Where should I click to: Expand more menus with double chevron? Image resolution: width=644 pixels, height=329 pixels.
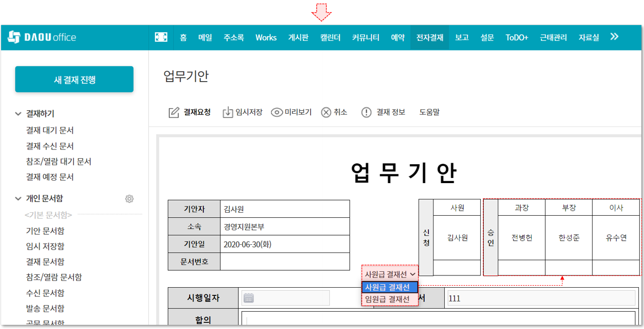coord(614,37)
